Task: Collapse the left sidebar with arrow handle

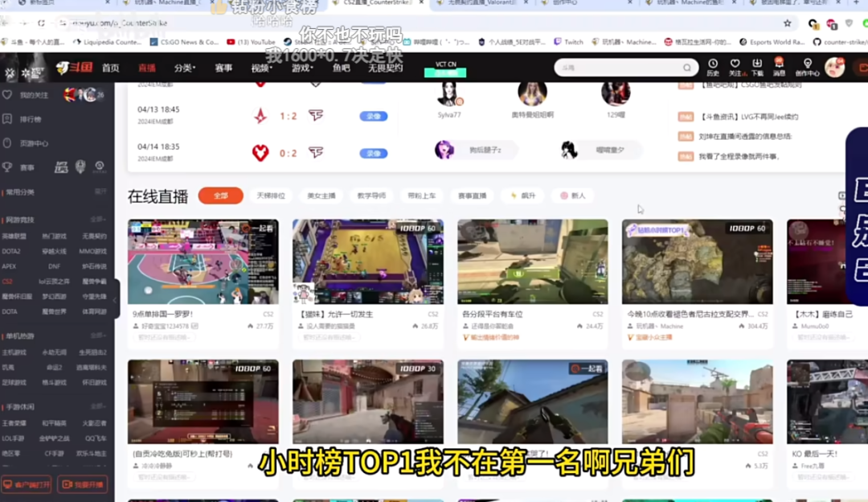Action: (x=117, y=299)
